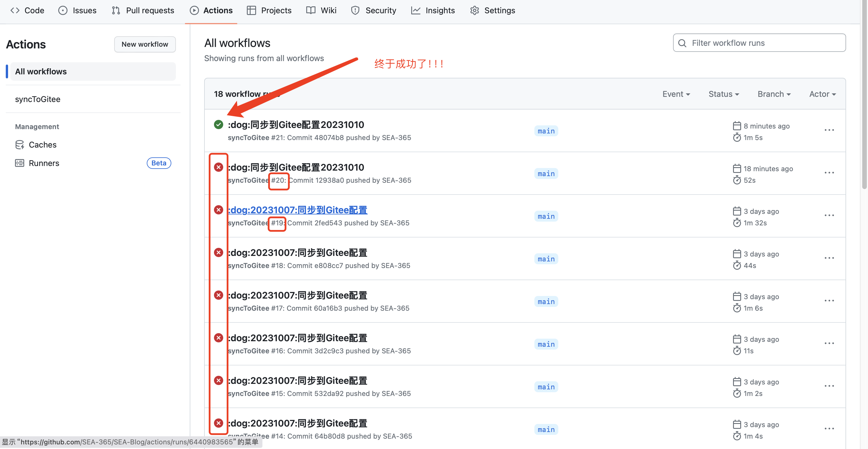Image resolution: width=868 pixels, height=449 pixels.
Task: Click the red failed icon on run #20
Action: click(218, 167)
